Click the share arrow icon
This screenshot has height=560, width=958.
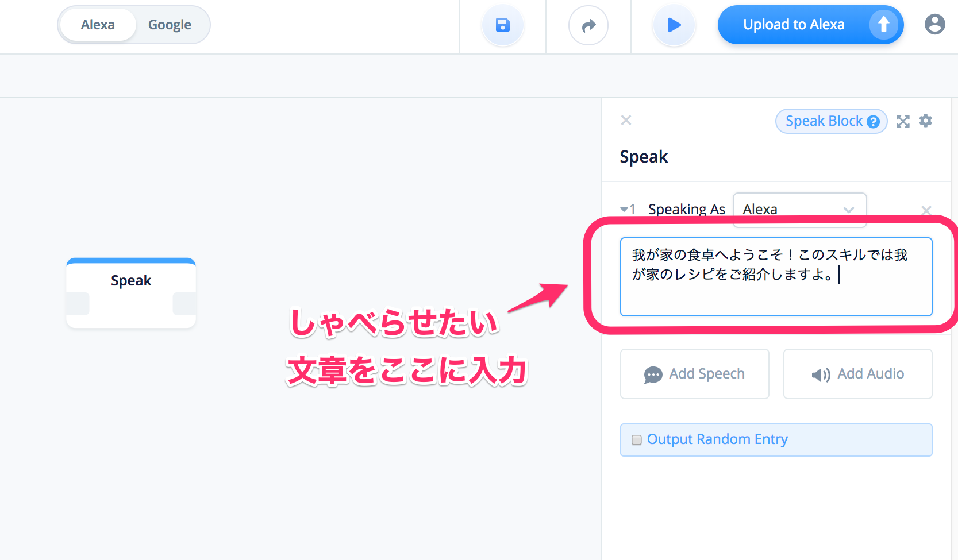[x=588, y=25]
